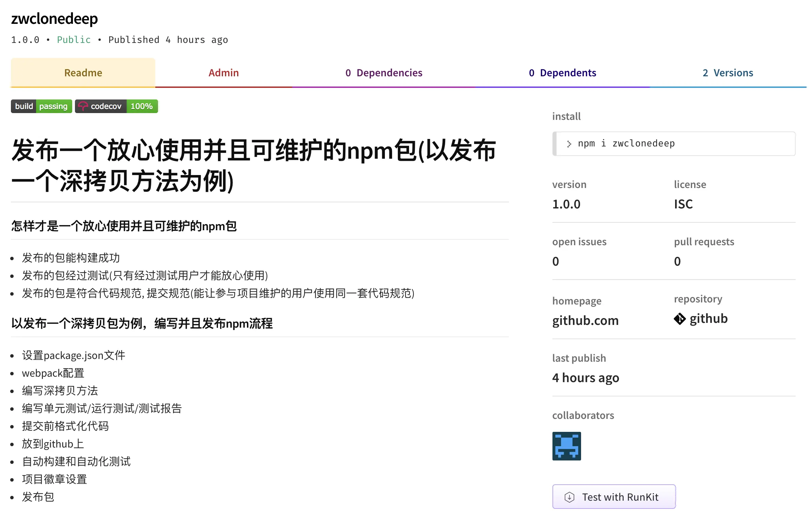This screenshot has width=812, height=517.
Task: Click the github repository text link
Action: click(708, 319)
